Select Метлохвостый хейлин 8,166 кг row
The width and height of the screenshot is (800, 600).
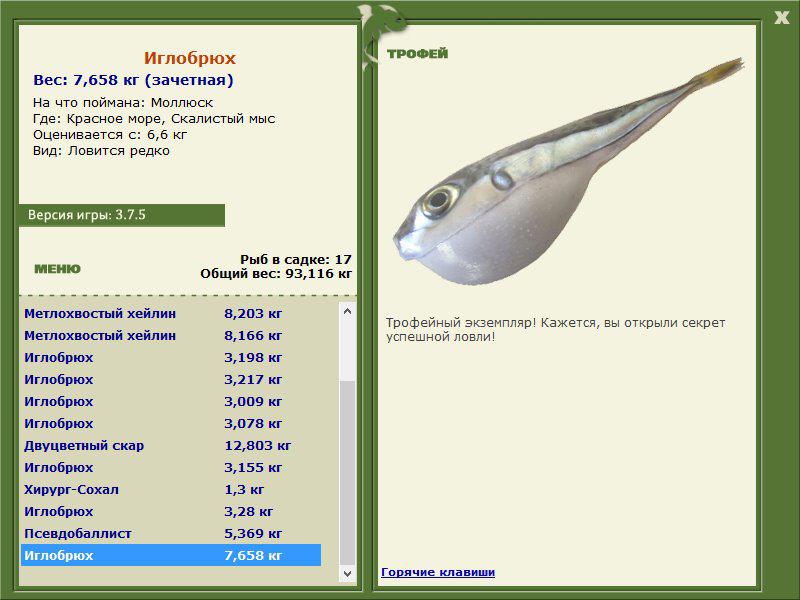[x=171, y=335]
